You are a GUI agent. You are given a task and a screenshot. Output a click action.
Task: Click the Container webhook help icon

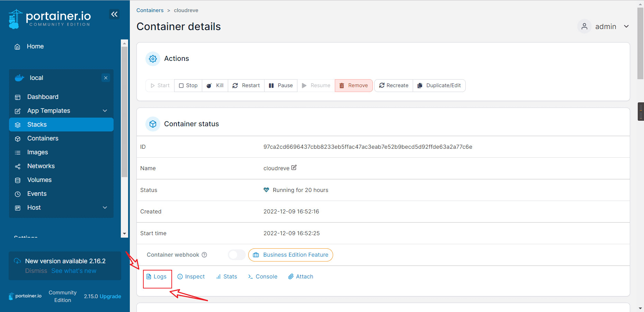(x=204, y=255)
